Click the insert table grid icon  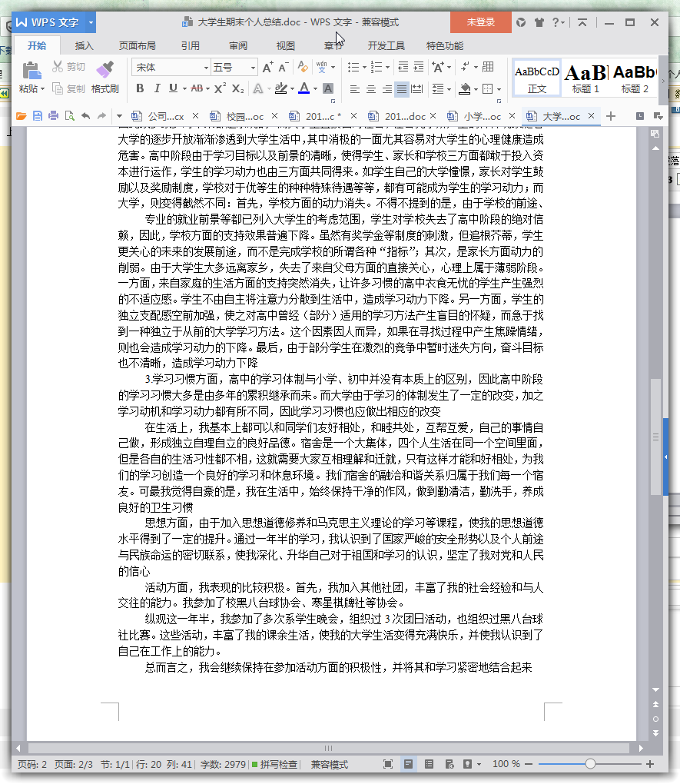[489, 67]
